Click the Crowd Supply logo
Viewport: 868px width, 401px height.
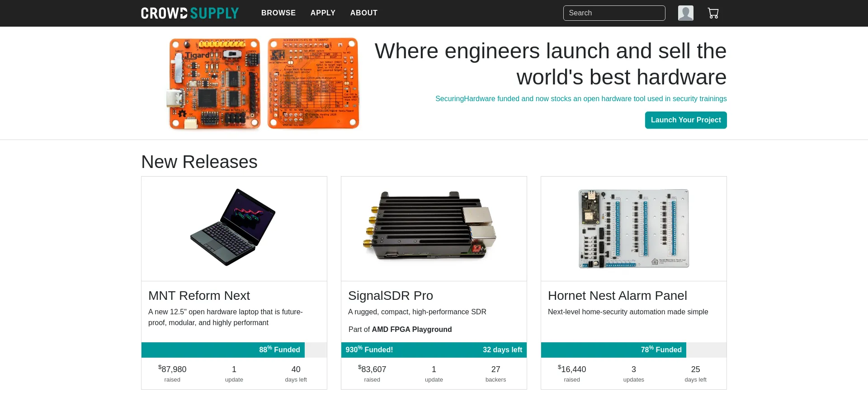click(x=189, y=13)
